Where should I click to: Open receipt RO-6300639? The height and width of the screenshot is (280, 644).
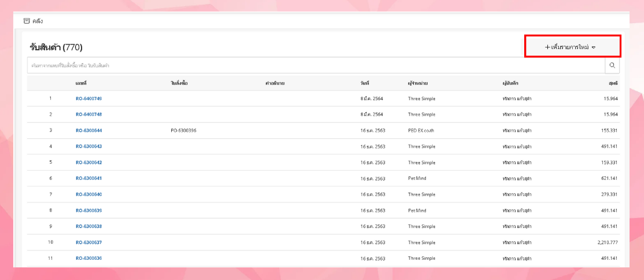tap(89, 211)
